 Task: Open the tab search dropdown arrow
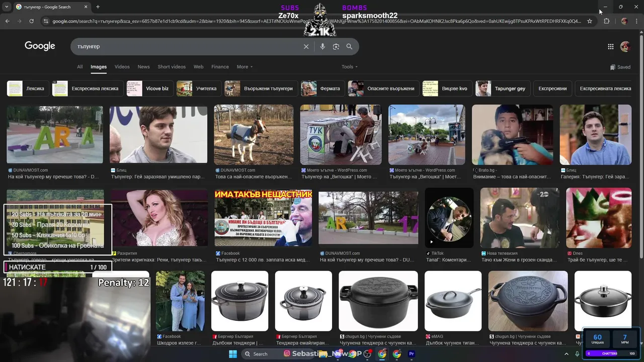click(6, 7)
